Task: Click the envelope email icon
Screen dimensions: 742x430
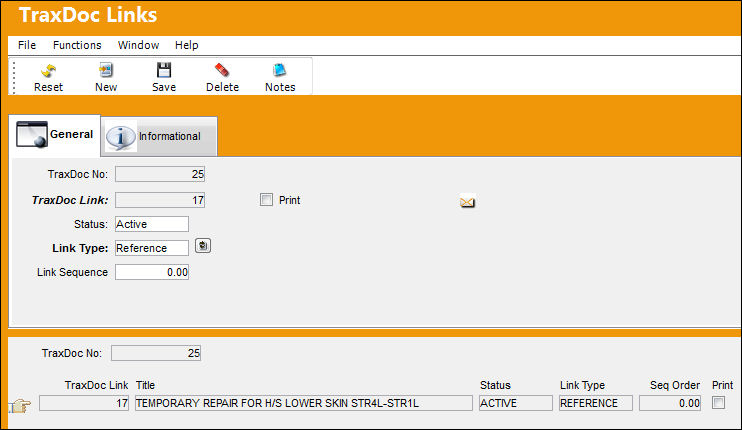Action: (x=467, y=202)
